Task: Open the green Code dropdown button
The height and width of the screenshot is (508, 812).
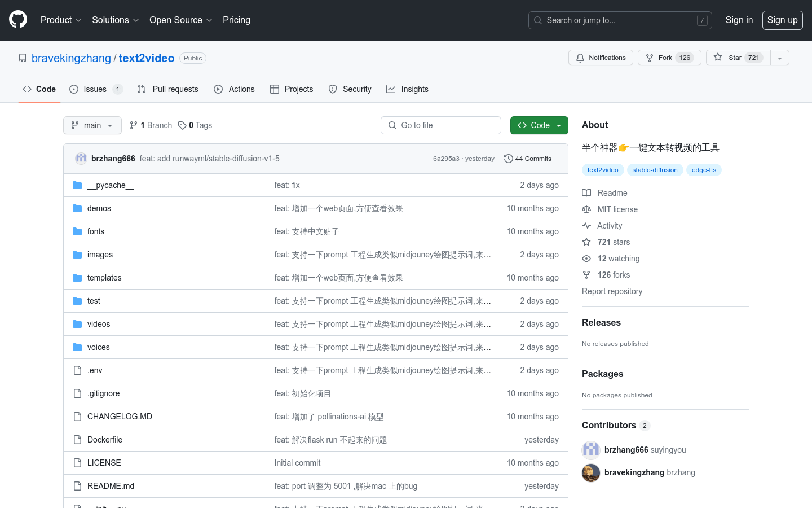Action: tap(539, 125)
